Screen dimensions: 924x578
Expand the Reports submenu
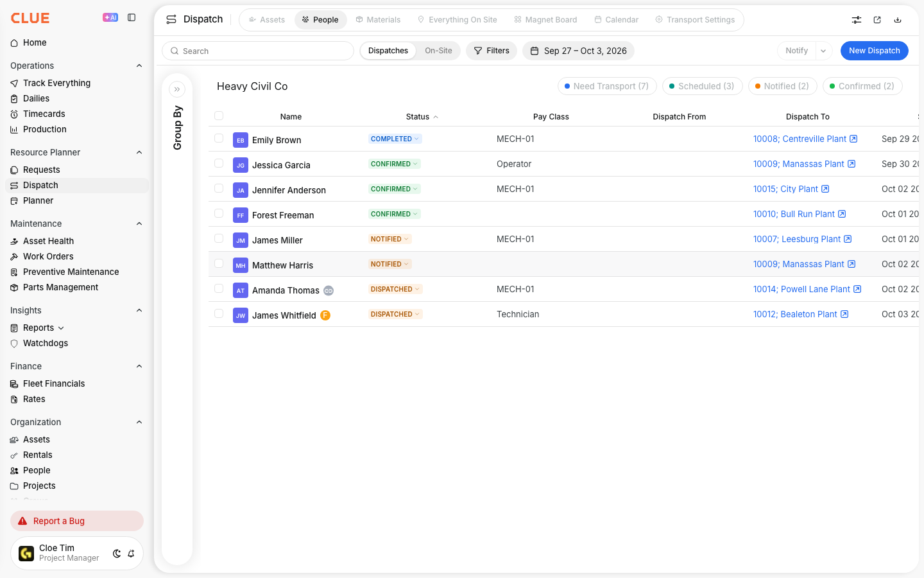(x=61, y=328)
